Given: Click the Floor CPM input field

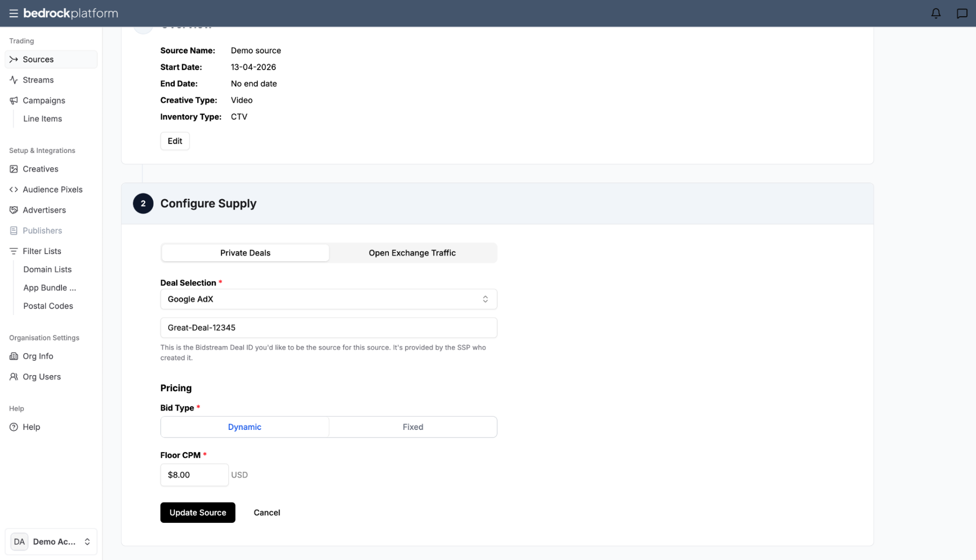Looking at the screenshot, I should tap(194, 475).
